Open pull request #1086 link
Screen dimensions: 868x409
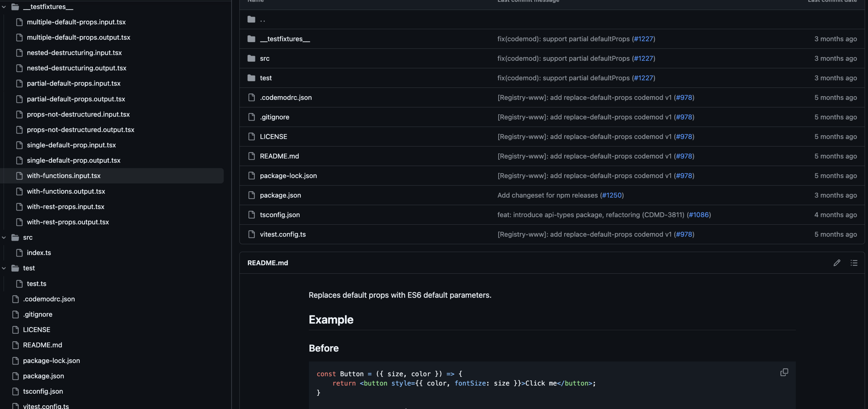click(x=699, y=215)
